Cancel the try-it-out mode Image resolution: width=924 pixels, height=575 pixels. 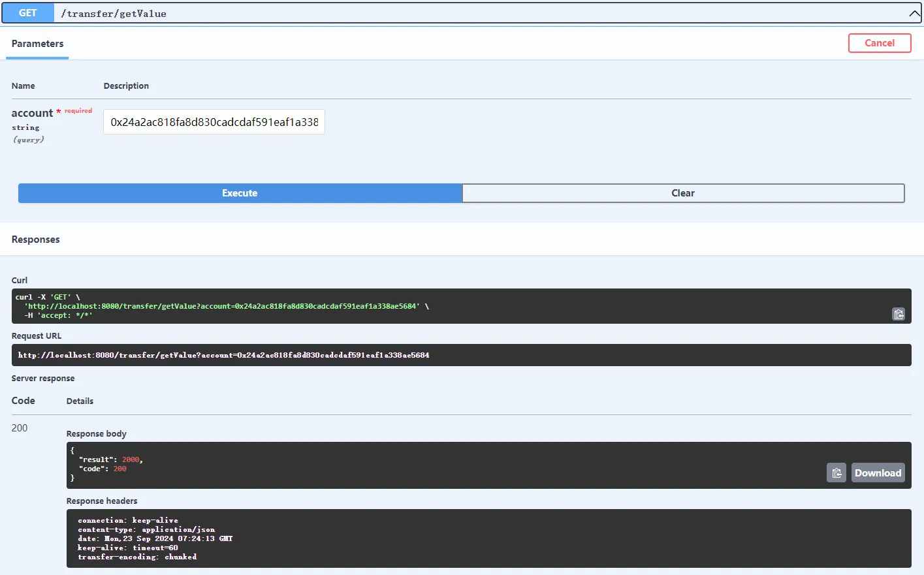coord(879,43)
